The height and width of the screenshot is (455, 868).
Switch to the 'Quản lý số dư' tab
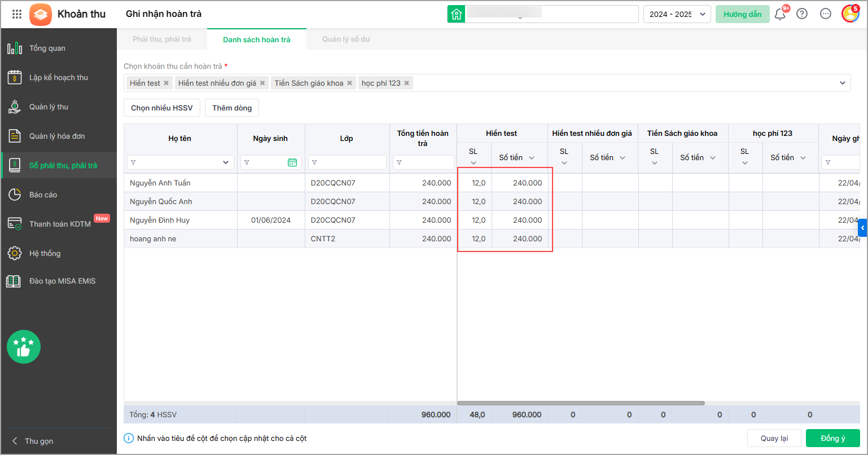click(346, 39)
